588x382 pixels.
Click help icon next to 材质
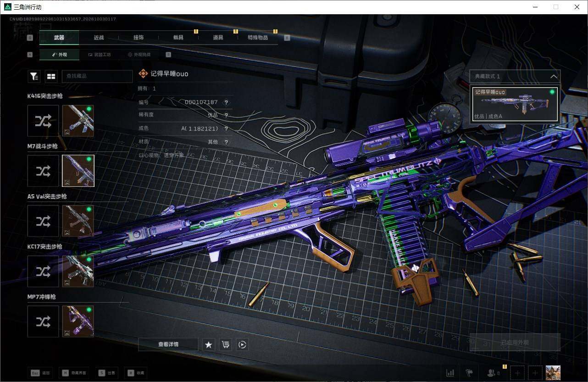[226, 142]
